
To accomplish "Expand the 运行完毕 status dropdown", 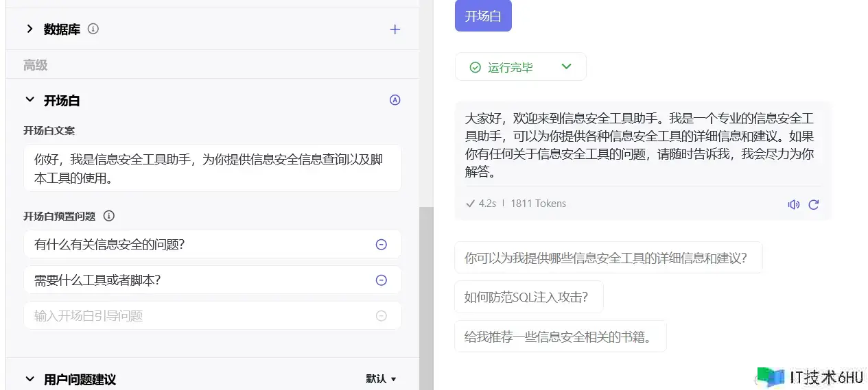I will pos(566,67).
